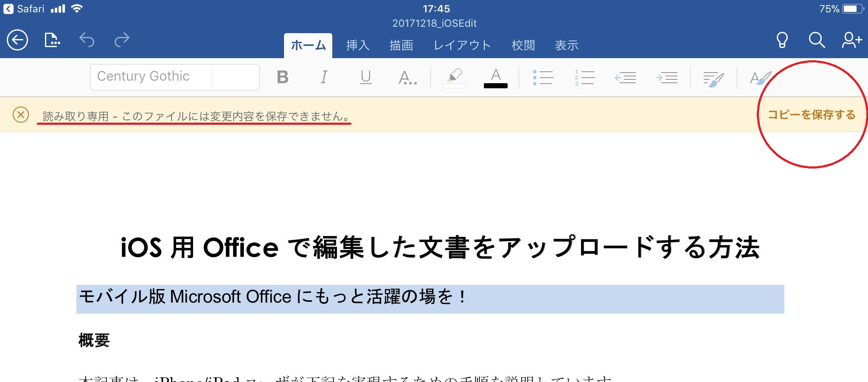
Task: Toggle italic formatting
Action: pyautogui.click(x=324, y=77)
